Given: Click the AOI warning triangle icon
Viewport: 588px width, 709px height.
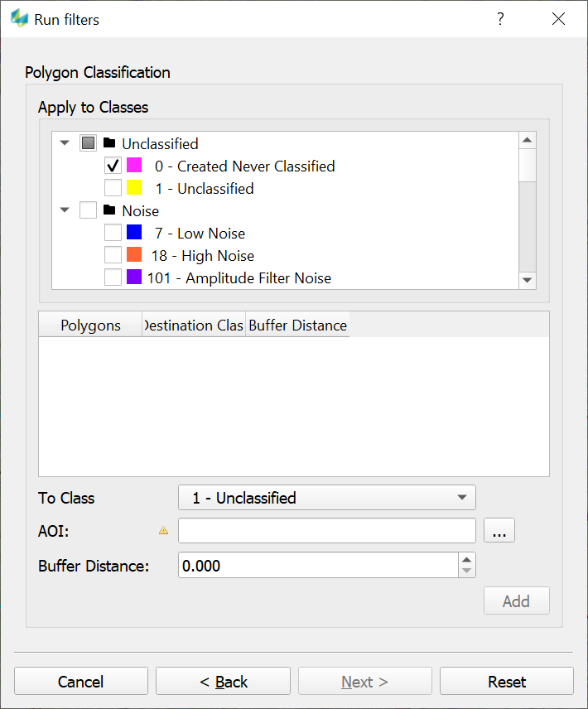Looking at the screenshot, I should point(163,531).
